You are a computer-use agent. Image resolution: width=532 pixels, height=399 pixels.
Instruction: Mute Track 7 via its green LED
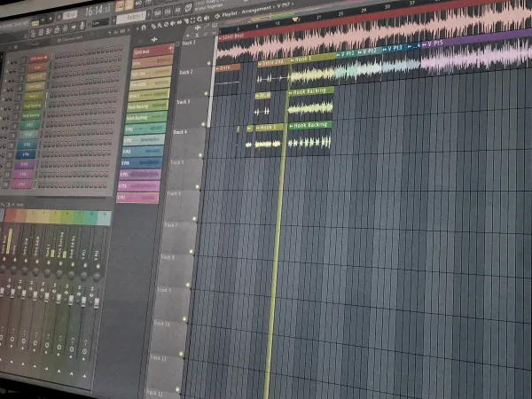point(192,252)
